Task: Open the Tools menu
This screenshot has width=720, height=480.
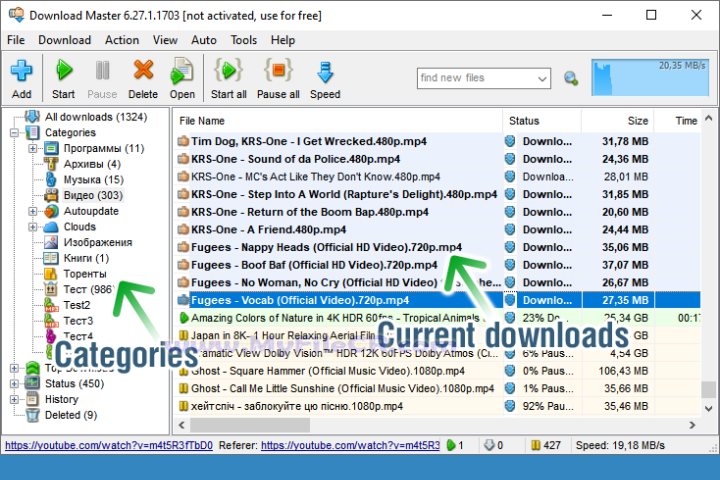Action: point(243,40)
